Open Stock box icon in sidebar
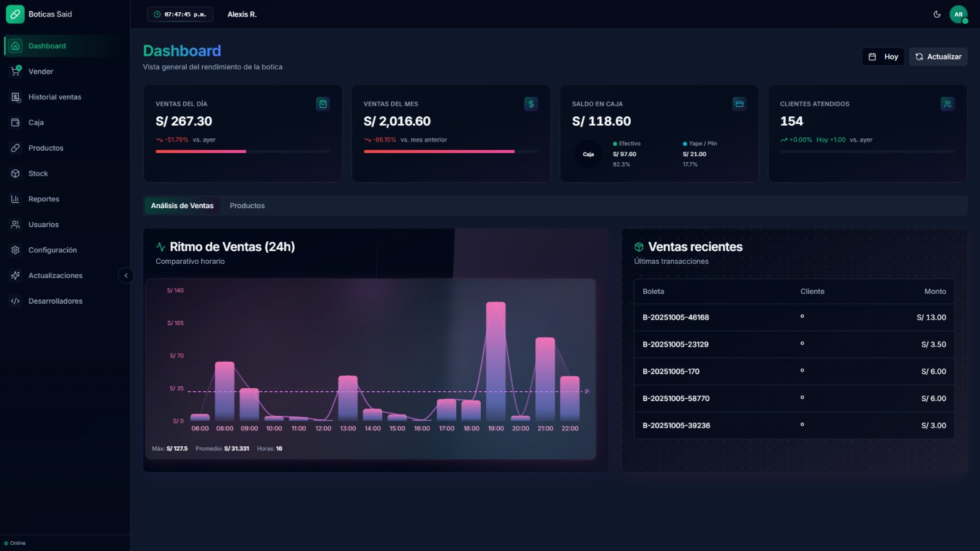980x551 pixels. [16, 173]
